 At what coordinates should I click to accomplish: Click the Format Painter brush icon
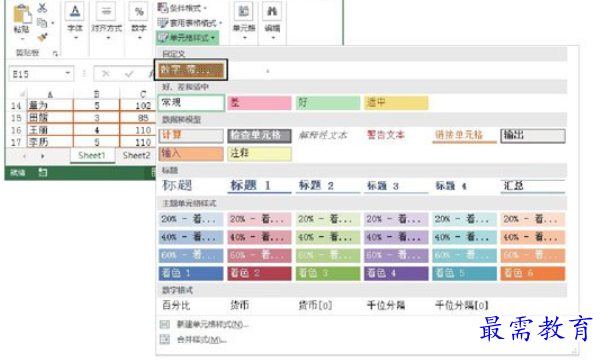click(x=42, y=37)
